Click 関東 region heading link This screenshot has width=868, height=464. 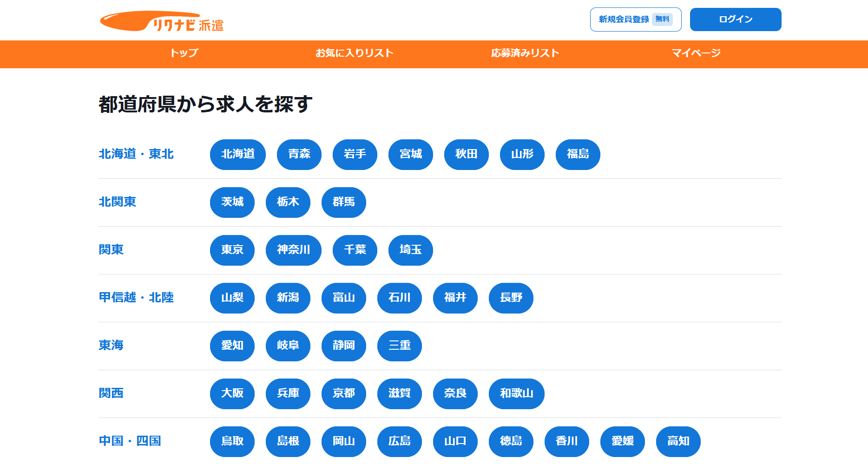pos(111,250)
